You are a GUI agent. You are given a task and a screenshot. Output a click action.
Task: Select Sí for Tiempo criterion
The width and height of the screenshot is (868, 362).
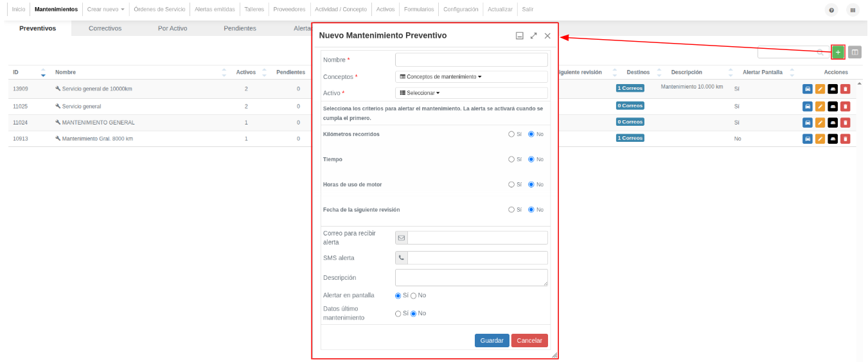coord(511,159)
